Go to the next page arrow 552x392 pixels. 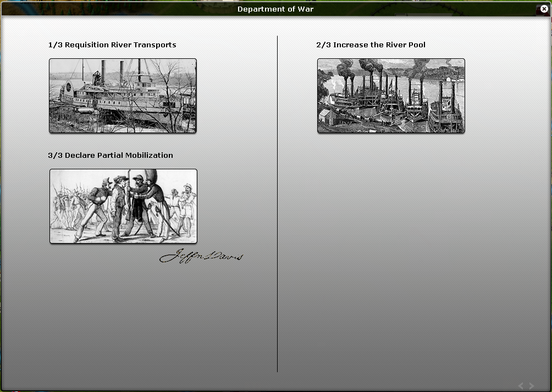tap(532, 386)
